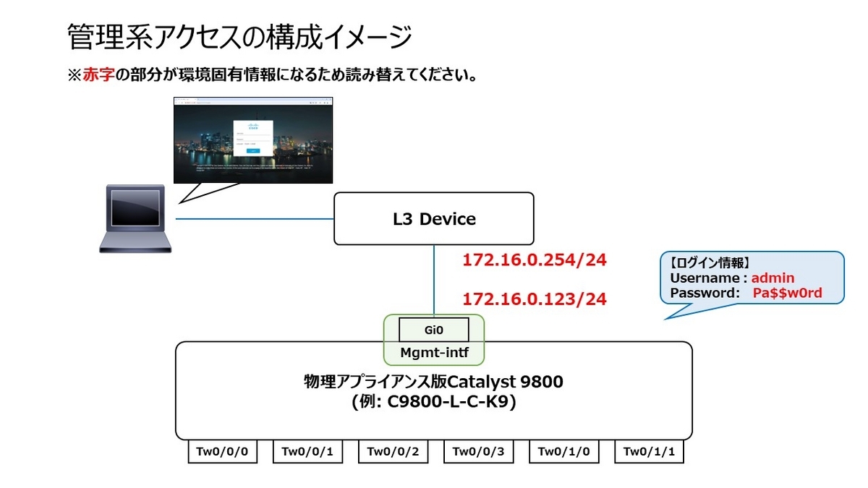Select the L3 Device box

coord(434,218)
